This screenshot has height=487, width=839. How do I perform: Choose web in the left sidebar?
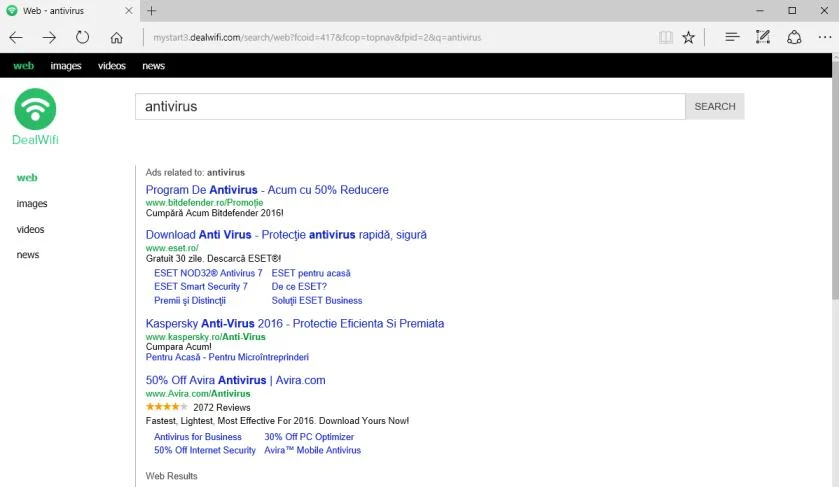(x=27, y=178)
